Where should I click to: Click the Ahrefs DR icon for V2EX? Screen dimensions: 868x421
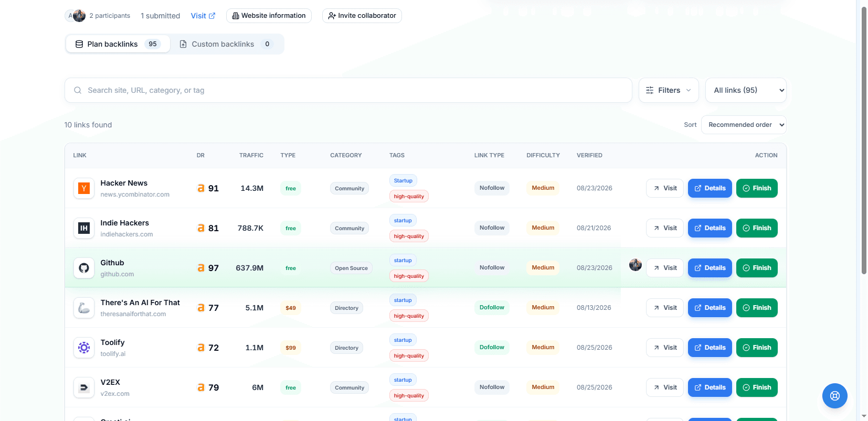click(200, 387)
